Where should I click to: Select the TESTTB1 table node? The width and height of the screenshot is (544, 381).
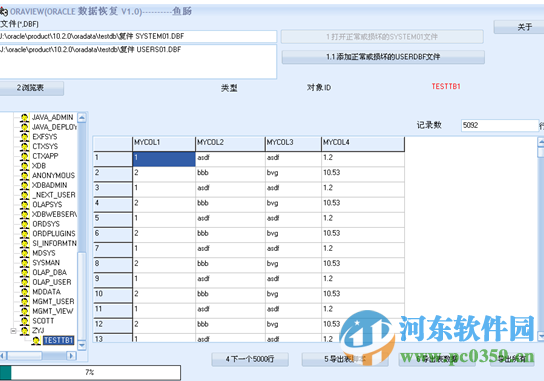coord(59,340)
